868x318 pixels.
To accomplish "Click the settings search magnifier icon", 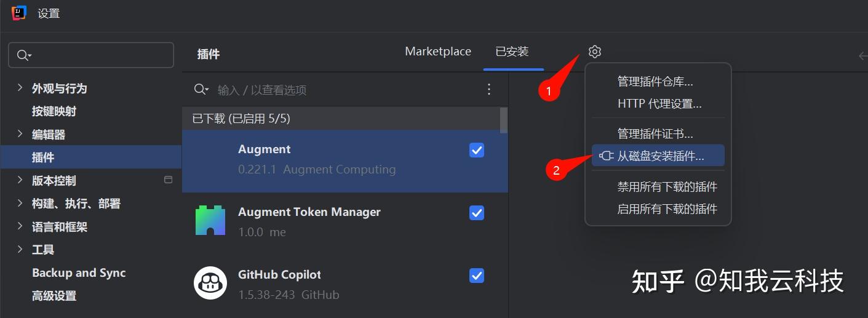I will pos(23,55).
